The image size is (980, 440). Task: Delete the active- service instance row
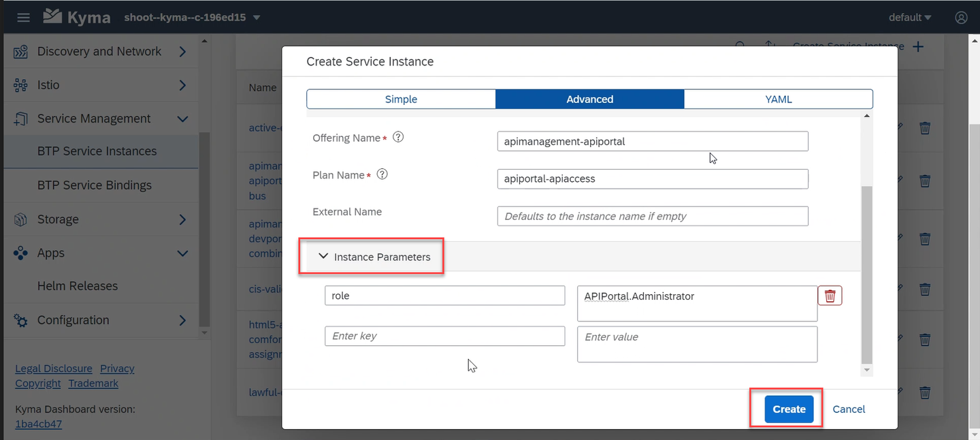pyautogui.click(x=925, y=127)
